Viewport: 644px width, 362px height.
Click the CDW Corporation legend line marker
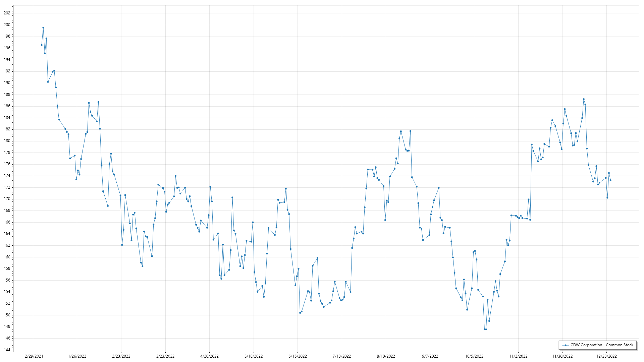(566, 345)
